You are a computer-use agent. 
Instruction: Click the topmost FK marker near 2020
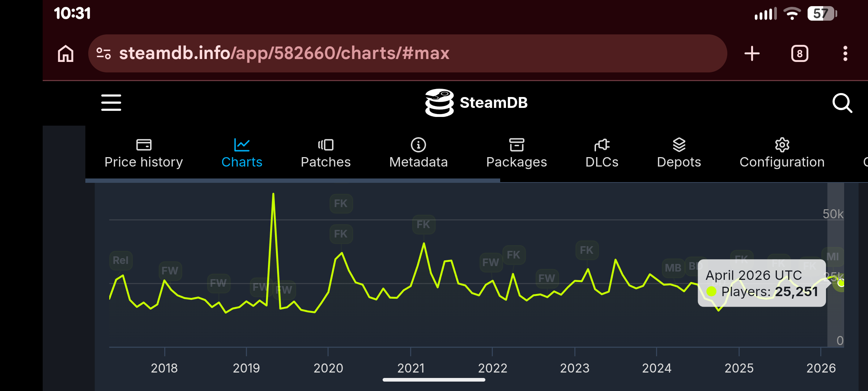[341, 203]
